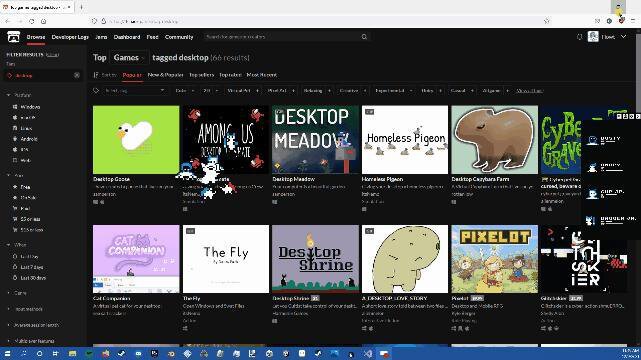The image size is (641, 360).
Task: Add the Experimental tag filter
Action: tap(393, 91)
